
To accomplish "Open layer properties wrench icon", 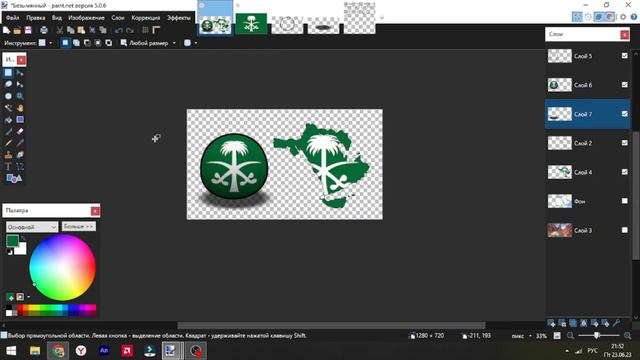I will [616, 324].
